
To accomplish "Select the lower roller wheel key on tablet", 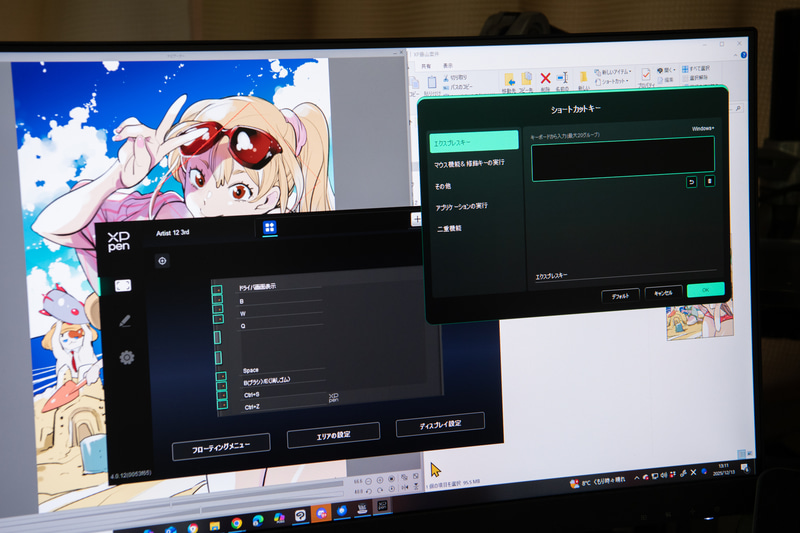I will click(218, 358).
